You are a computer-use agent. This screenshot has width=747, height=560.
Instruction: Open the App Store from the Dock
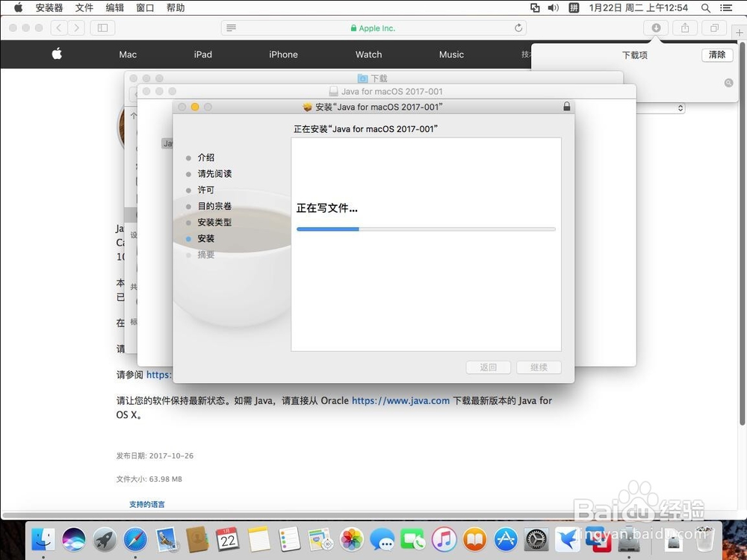tap(505, 539)
